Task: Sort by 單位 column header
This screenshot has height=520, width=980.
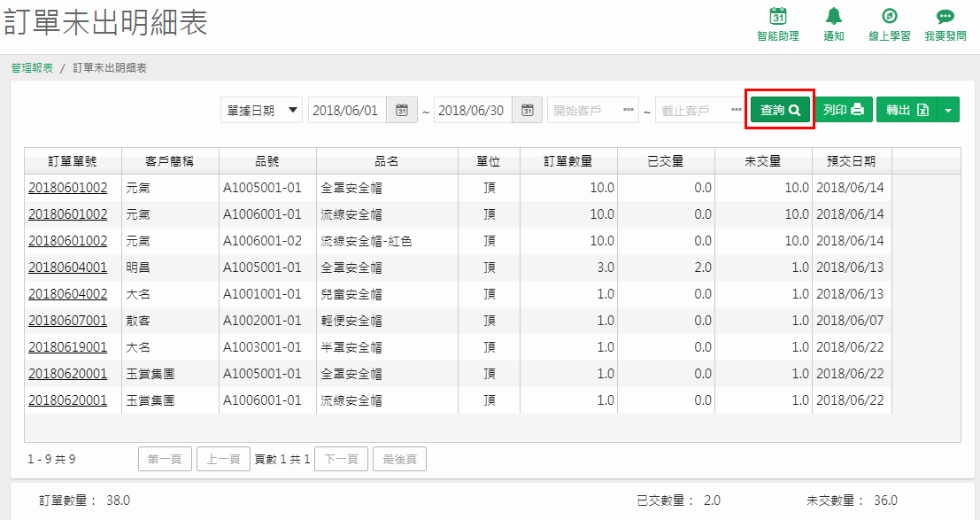Action: click(489, 161)
